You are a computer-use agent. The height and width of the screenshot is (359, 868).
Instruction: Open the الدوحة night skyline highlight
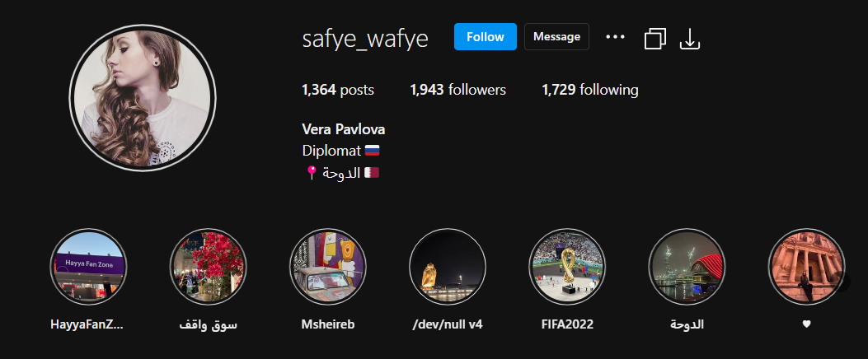687,267
